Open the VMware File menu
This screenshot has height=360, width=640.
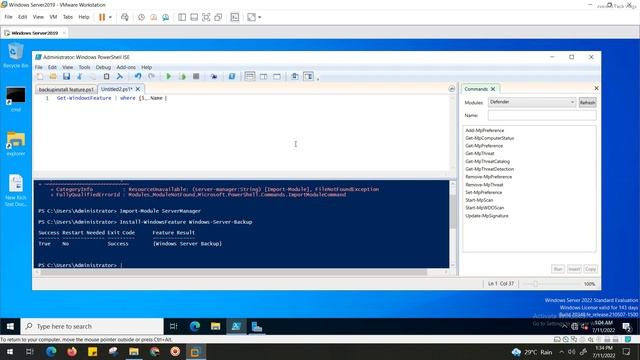click(8, 17)
